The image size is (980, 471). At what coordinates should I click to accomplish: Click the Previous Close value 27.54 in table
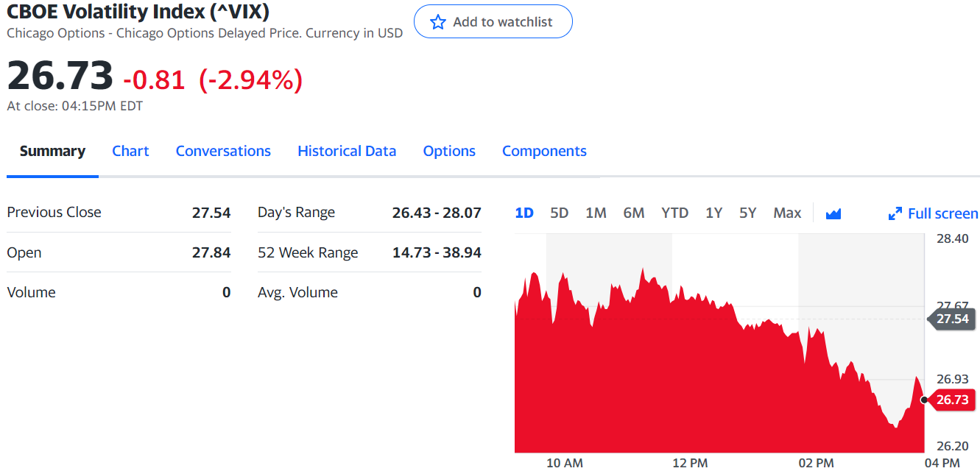[211, 213]
